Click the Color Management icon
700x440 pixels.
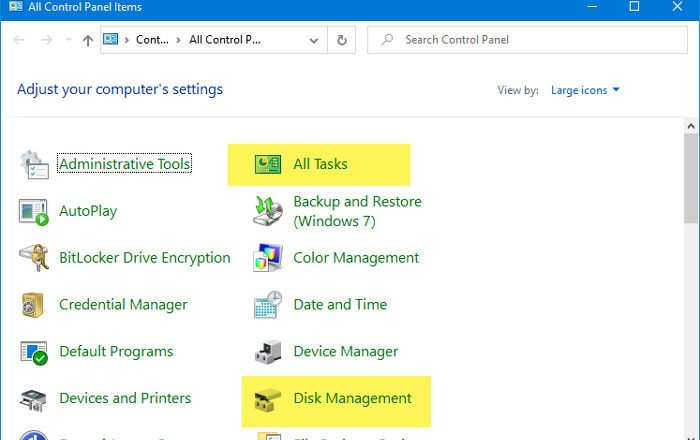click(267, 257)
